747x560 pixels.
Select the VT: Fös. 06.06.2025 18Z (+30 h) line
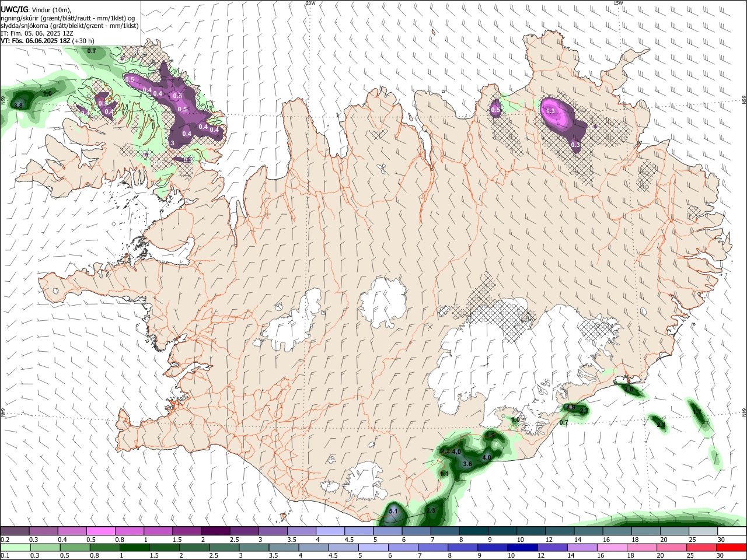point(48,41)
